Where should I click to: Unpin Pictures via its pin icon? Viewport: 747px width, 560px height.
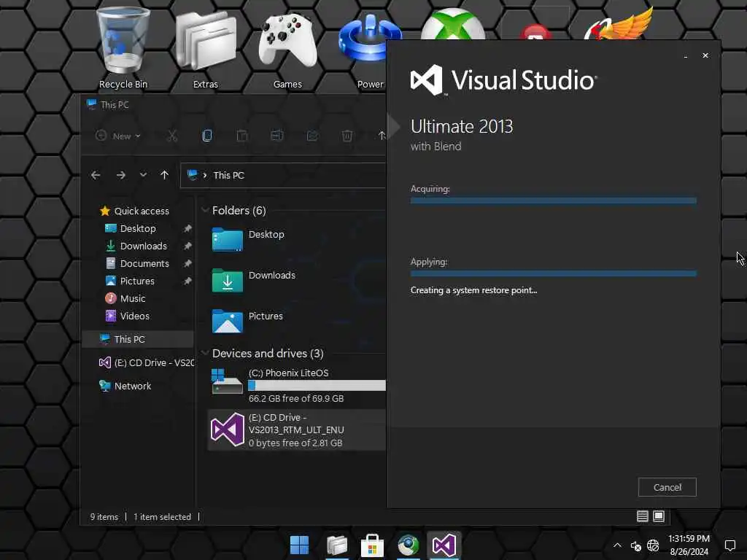click(x=187, y=281)
